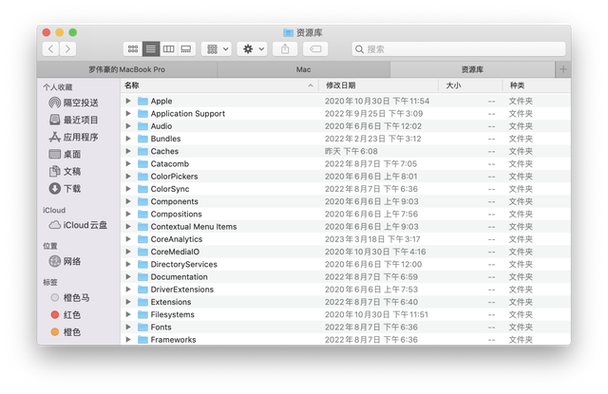Focus the 搜索 search field
608x394 pixels.
pos(459,49)
